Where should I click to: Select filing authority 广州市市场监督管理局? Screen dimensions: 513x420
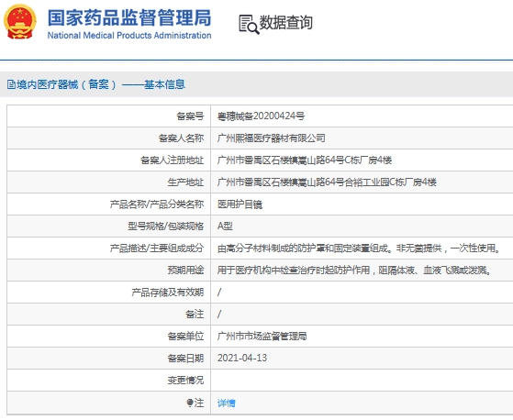click(262, 336)
